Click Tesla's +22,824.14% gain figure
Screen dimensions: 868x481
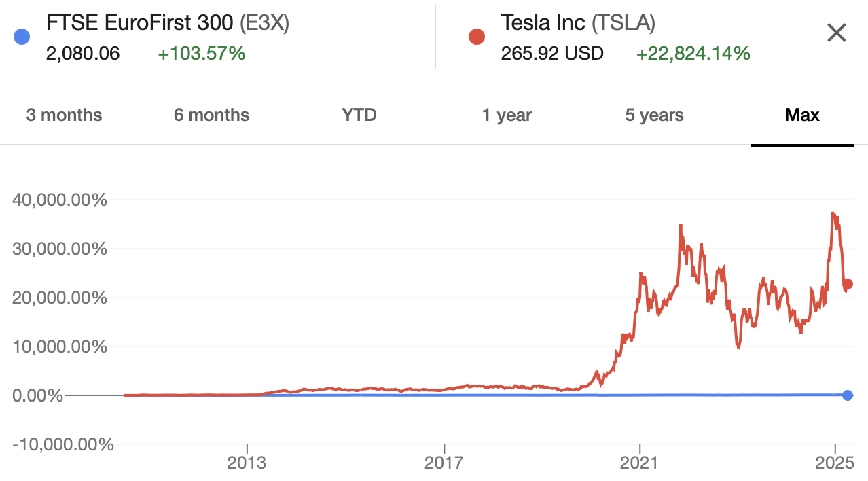pos(693,53)
